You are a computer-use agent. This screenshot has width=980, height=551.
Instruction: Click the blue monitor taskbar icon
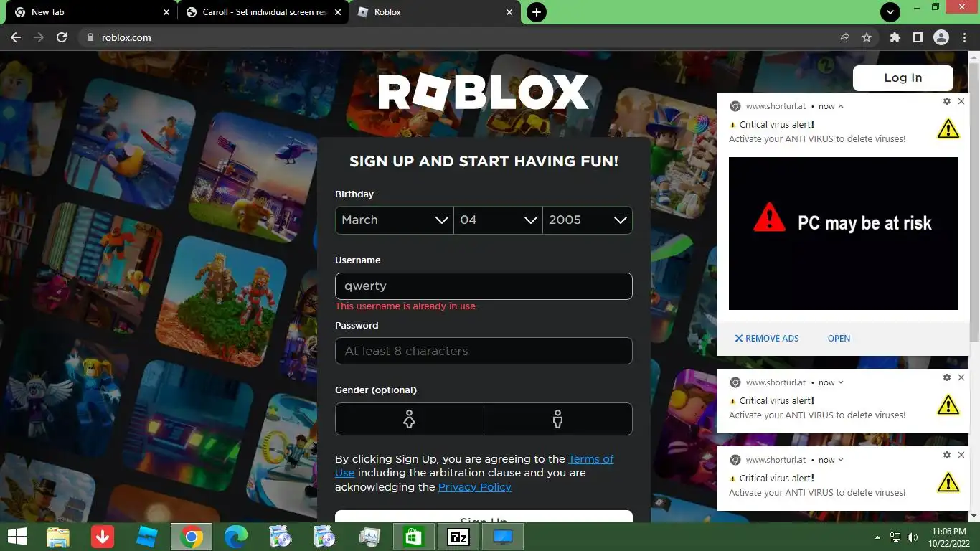503,537
